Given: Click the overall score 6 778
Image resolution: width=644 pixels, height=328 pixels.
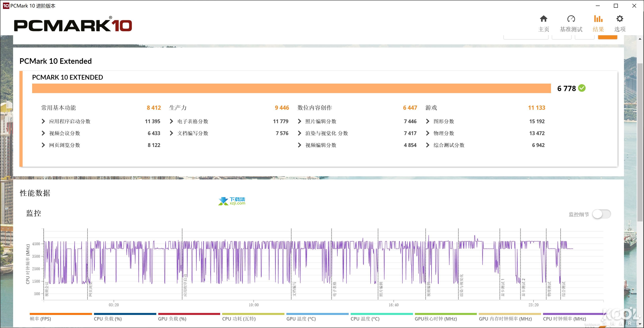Looking at the screenshot, I should click(x=566, y=88).
